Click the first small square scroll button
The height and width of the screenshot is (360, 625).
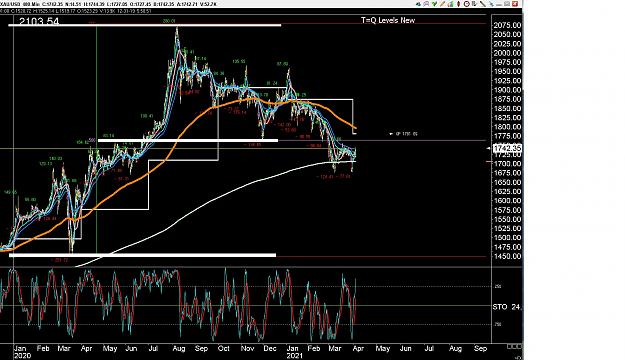tap(509, 346)
